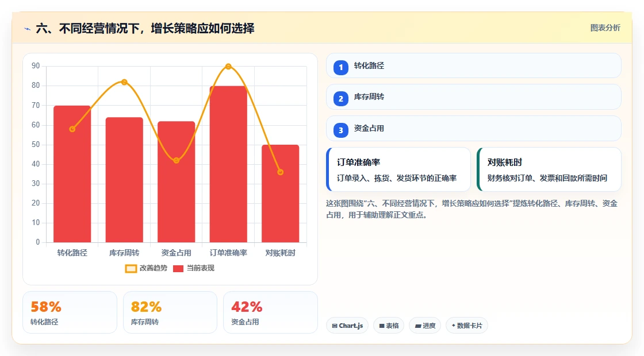Click the trend line point at 对账耗时
This screenshot has height=356, width=644.
pos(281,172)
